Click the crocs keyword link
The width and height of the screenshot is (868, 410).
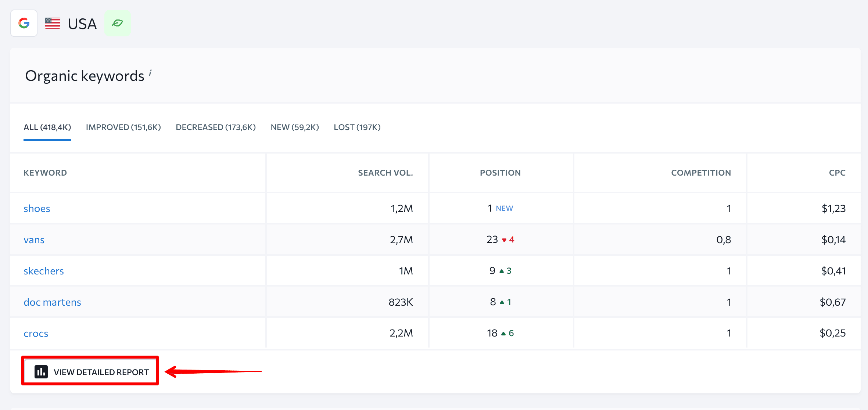point(36,332)
